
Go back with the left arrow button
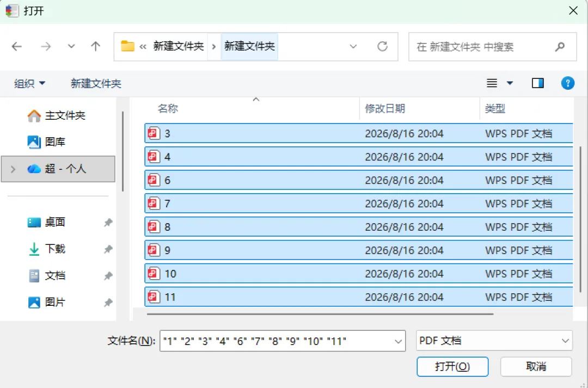click(x=17, y=46)
